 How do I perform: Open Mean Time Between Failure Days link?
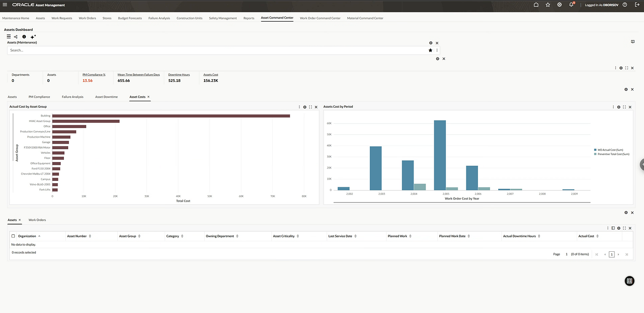point(138,75)
